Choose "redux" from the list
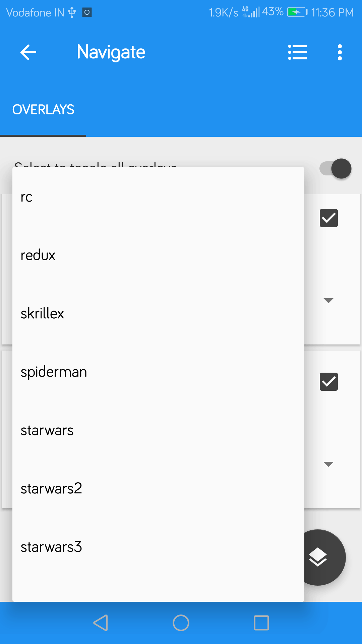Image resolution: width=362 pixels, height=644 pixels. pos(158,255)
